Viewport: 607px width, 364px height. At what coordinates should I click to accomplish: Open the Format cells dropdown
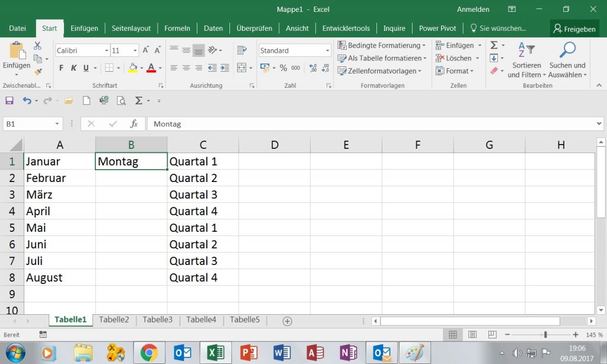click(x=455, y=71)
